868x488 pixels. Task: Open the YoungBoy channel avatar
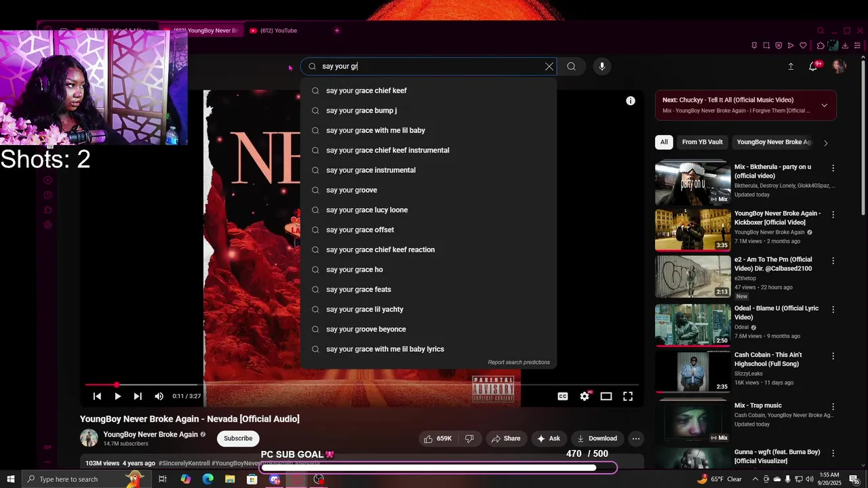pyautogui.click(x=90, y=438)
